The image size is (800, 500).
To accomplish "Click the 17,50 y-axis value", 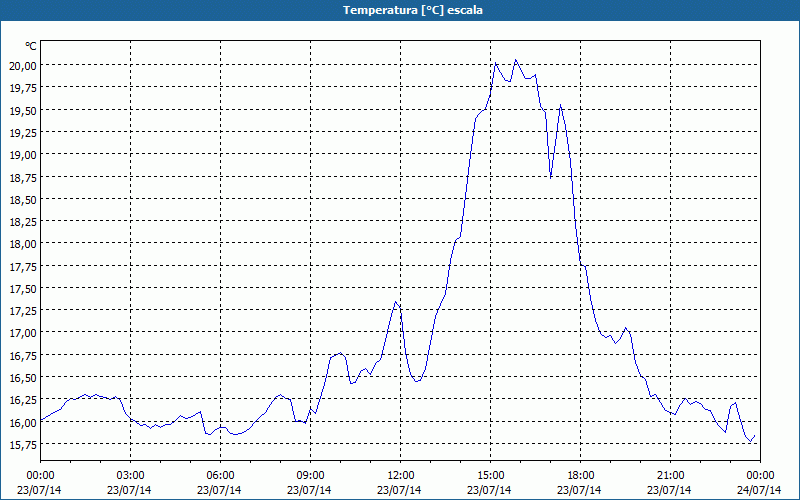I will 23,288.
